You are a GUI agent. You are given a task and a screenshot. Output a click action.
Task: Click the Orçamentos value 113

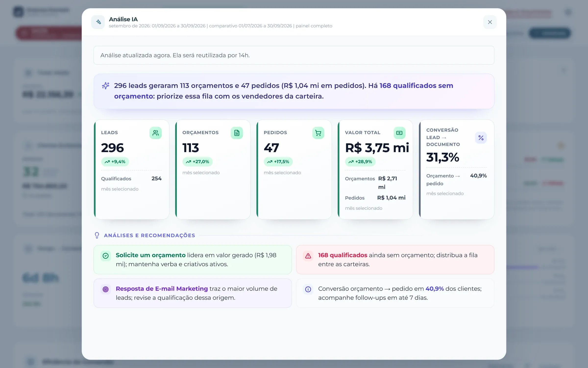pos(191,148)
